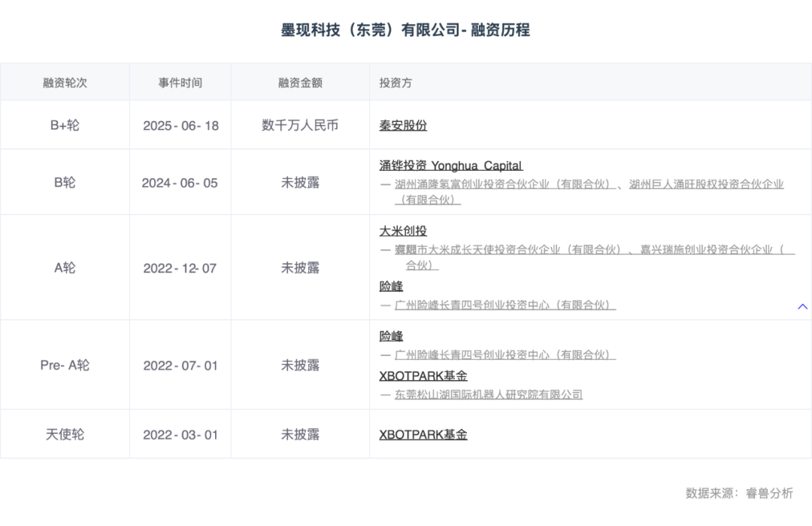
Task: Click the 融资轮次 column header
Action: coord(65,82)
